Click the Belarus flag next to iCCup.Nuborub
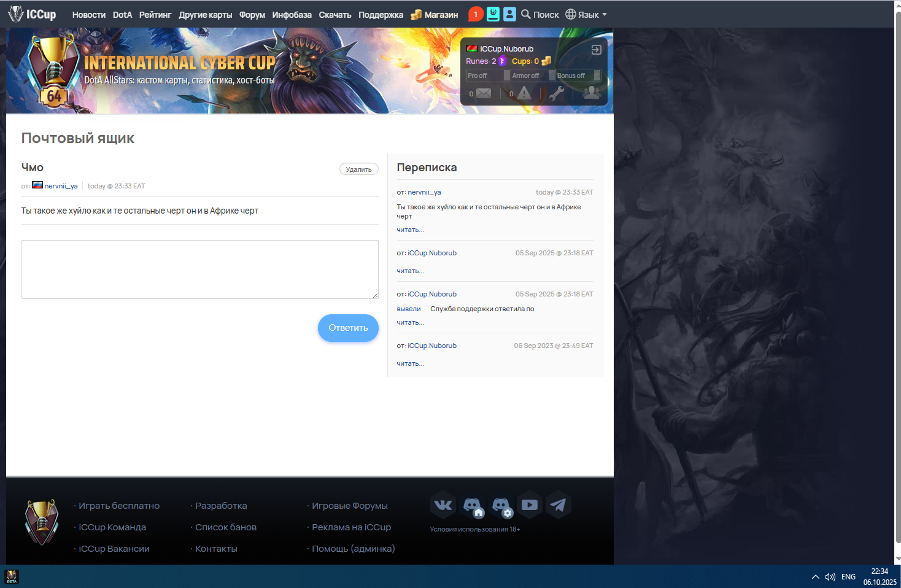Screen dimensions: 901x588 pos(472,48)
